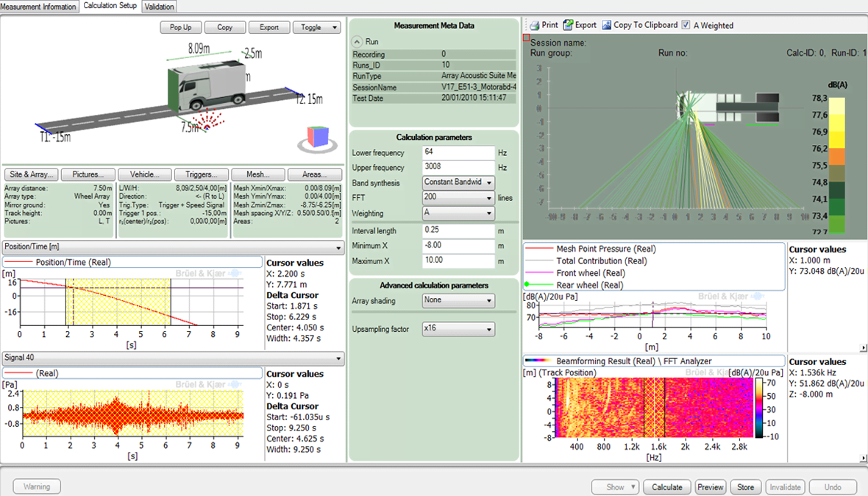
Task: Collapse the Run section chevron
Action: [357, 42]
